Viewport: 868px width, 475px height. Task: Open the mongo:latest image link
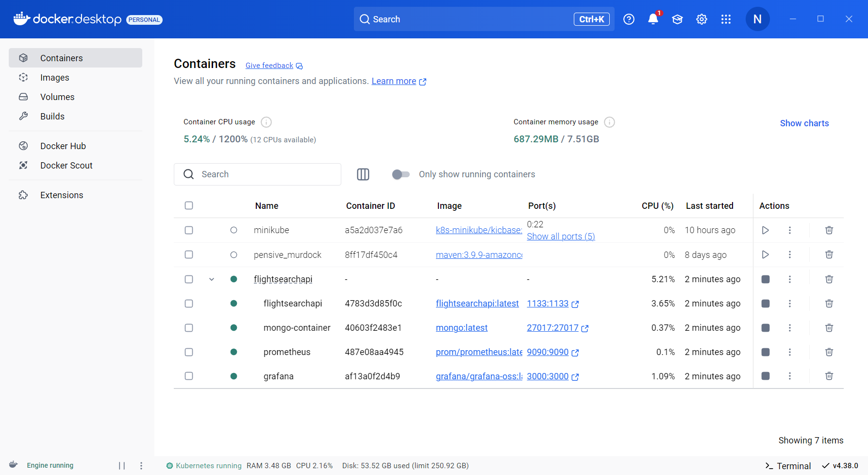click(462, 328)
